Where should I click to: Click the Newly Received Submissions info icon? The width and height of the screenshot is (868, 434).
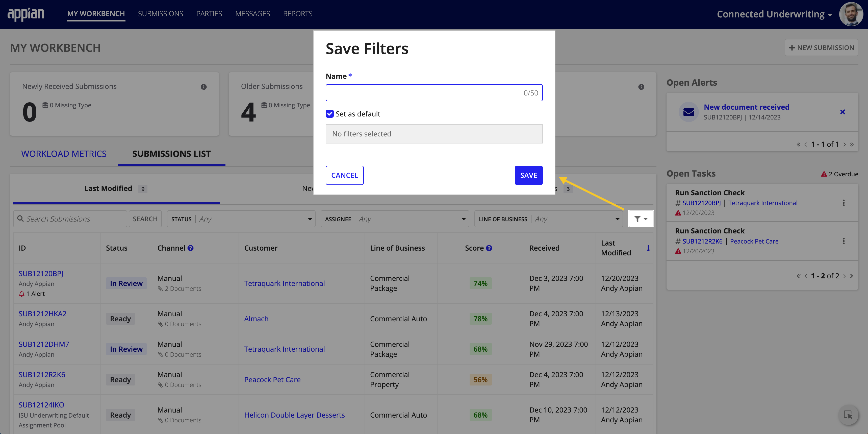click(203, 87)
